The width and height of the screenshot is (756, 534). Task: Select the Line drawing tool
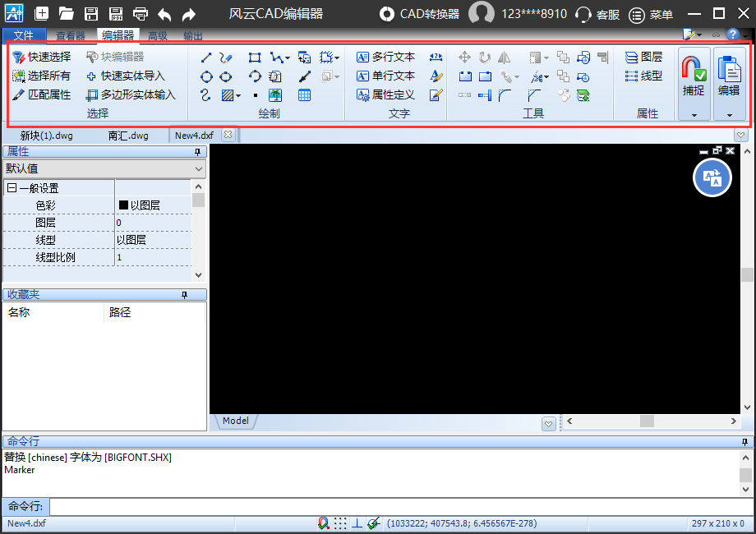coord(206,58)
